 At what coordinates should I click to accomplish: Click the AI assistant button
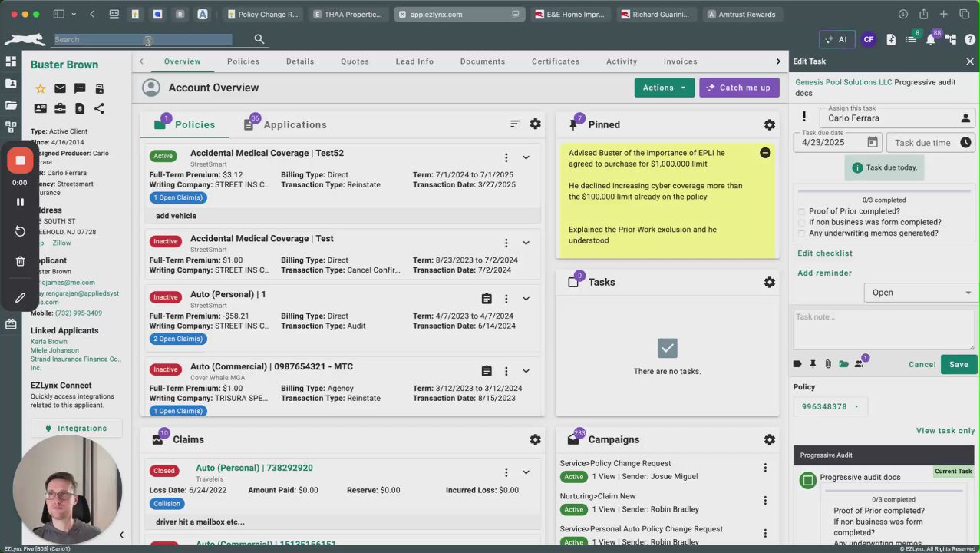(x=836, y=40)
